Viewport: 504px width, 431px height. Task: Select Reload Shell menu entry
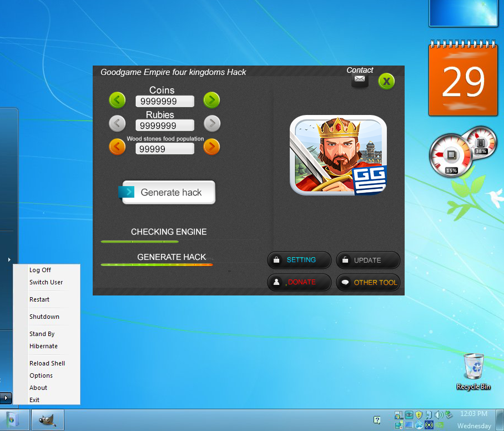(47, 363)
